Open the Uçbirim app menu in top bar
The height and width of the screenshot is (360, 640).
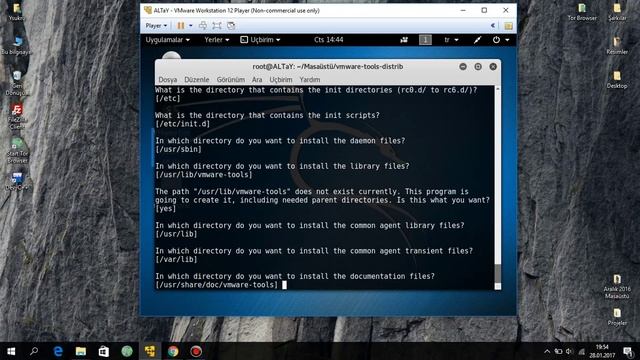click(260, 40)
